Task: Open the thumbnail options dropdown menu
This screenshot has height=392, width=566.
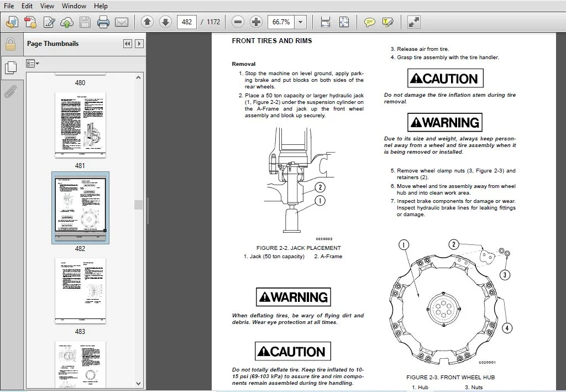Action: pyautogui.click(x=33, y=64)
